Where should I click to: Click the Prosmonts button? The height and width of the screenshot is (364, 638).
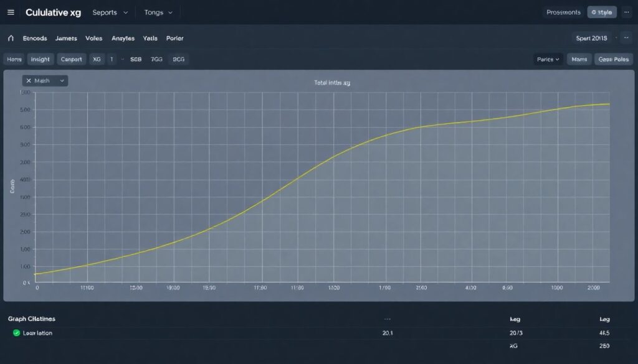click(563, 12)
